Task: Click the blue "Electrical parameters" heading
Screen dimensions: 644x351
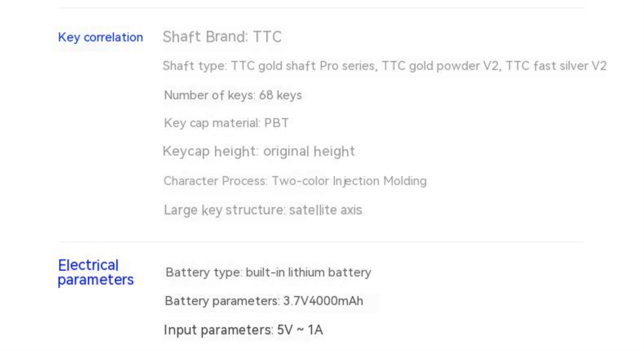Action: pyautogui.click(x=96, y=272)
